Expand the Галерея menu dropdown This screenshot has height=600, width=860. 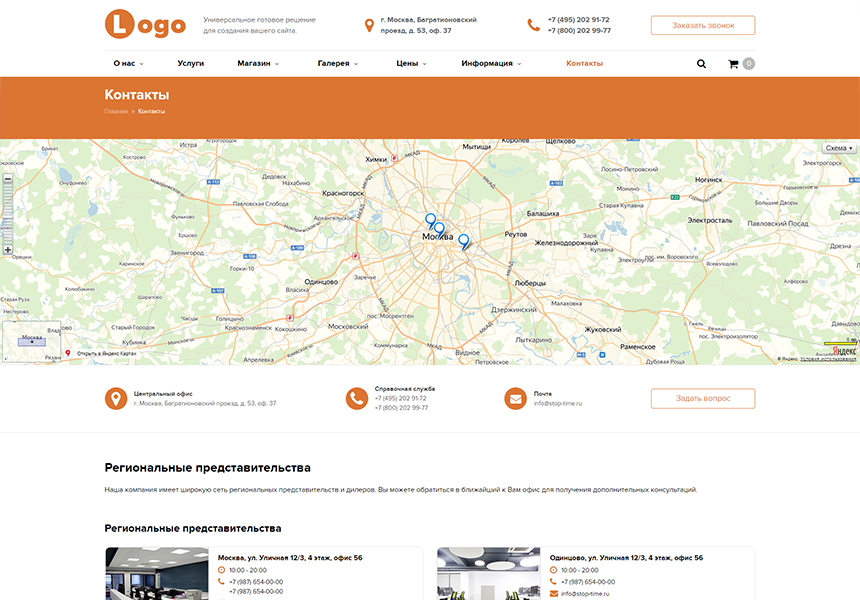[338, 63]
